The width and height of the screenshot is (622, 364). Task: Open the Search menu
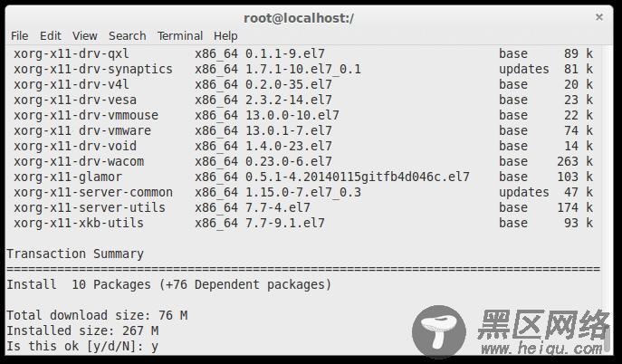(x=128, y=36)
